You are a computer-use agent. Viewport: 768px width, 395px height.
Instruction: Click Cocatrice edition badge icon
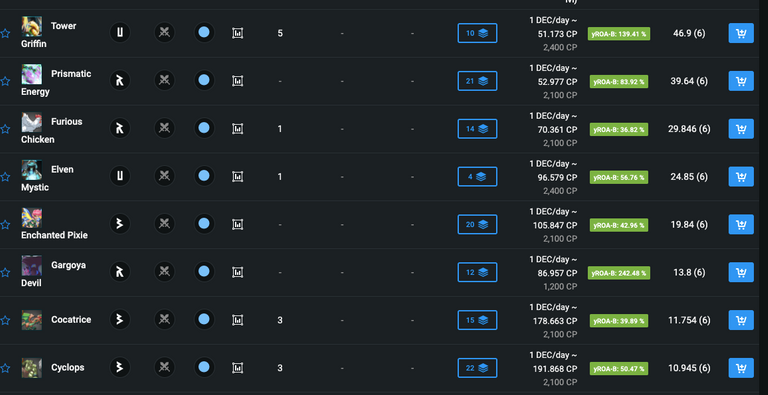(120, 320)
